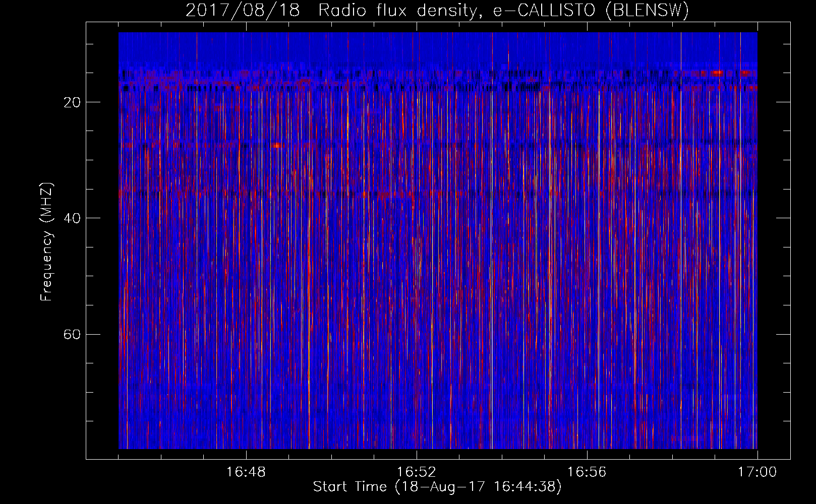
Task: Click the x-axis time label '17:00'
Action: point(757,472)
